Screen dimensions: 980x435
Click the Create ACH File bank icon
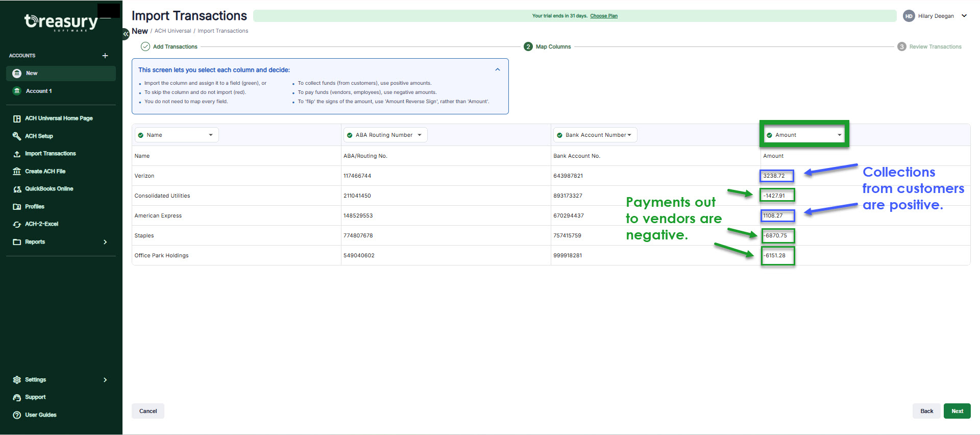[17, 172]
